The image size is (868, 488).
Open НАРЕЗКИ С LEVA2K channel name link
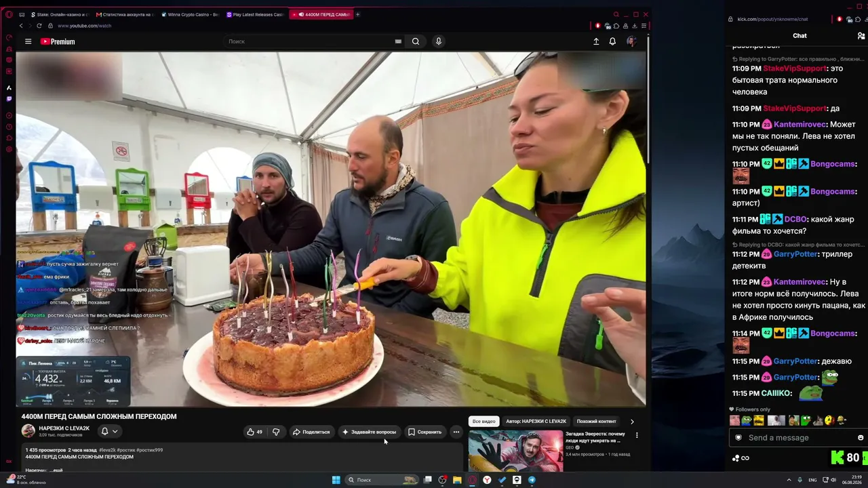click(64, 428)
